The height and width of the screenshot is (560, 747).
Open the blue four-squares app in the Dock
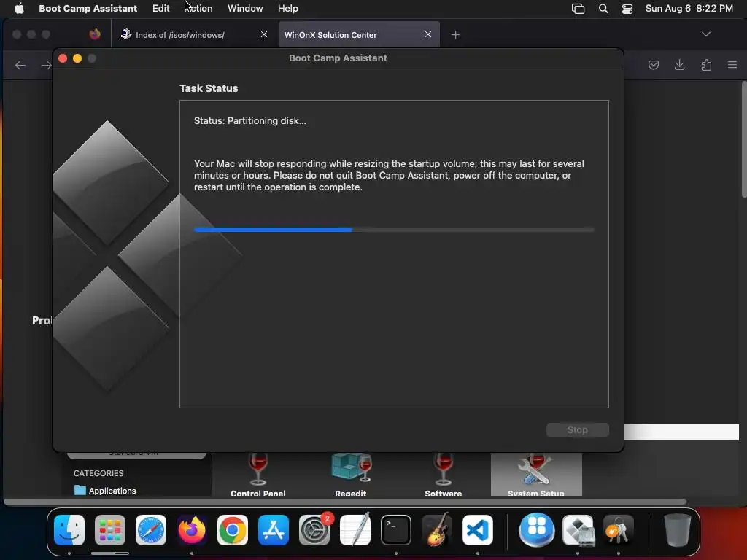(x=536, y=530)
